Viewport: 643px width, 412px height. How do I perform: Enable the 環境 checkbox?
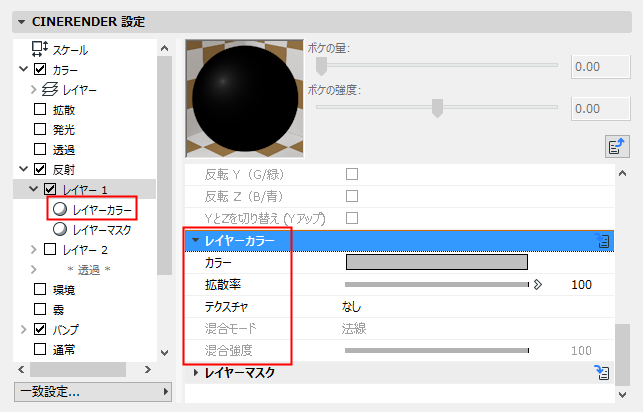(40, 289)
